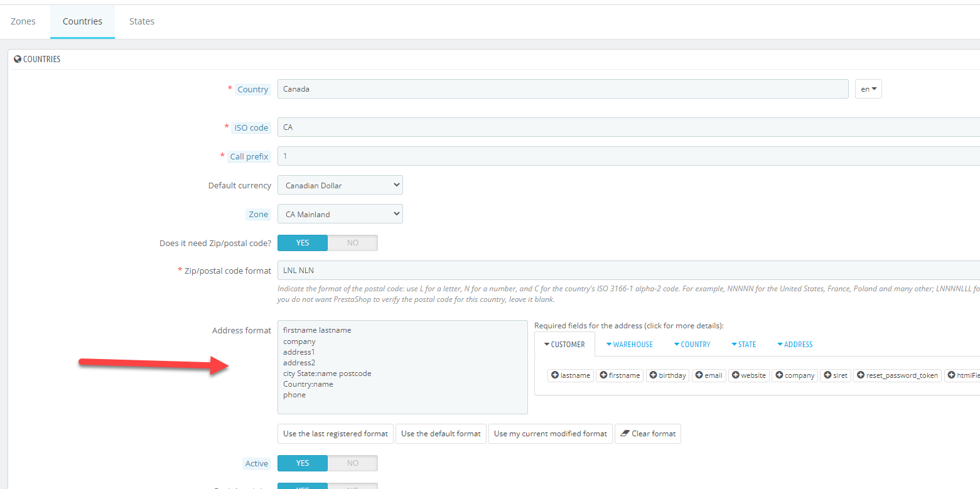Click the Country field label
Image resolution: width=980 pixels, height=489 pixels.
(253, 89)
